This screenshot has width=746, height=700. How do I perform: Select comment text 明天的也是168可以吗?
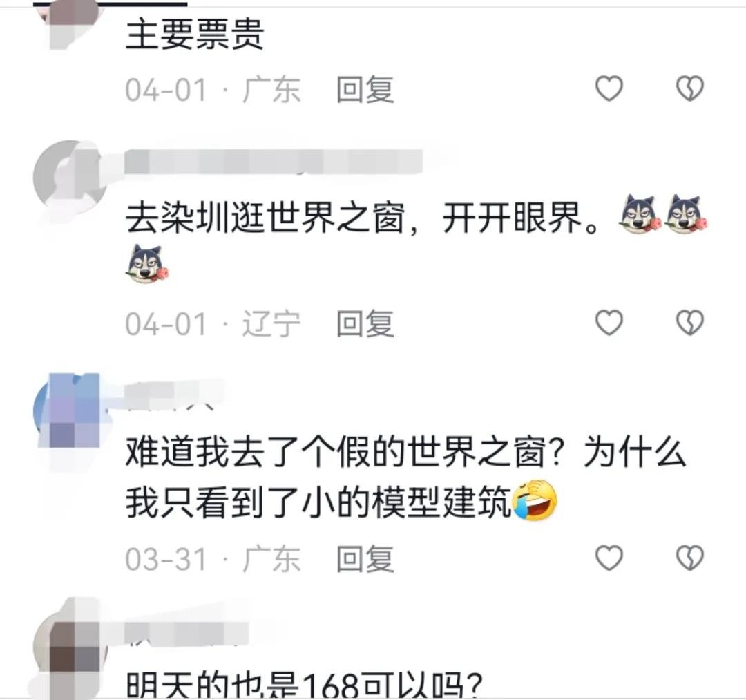(x=305, y=685)
